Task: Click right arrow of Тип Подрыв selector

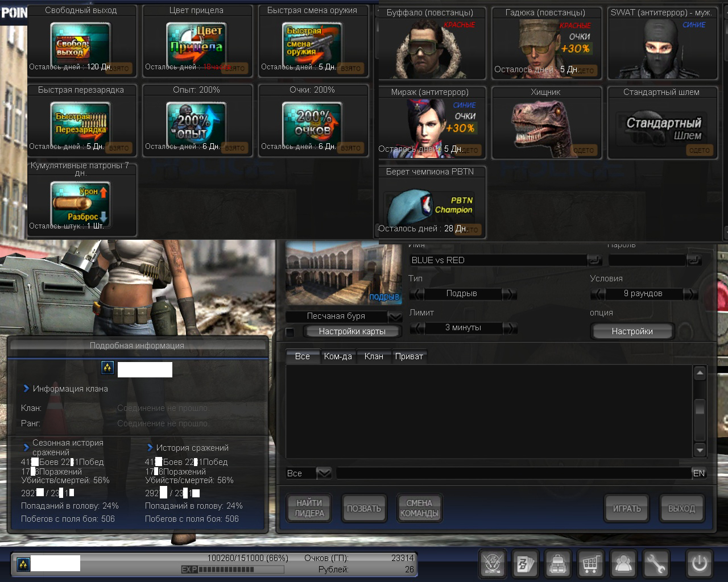Action: coord(510,294)
